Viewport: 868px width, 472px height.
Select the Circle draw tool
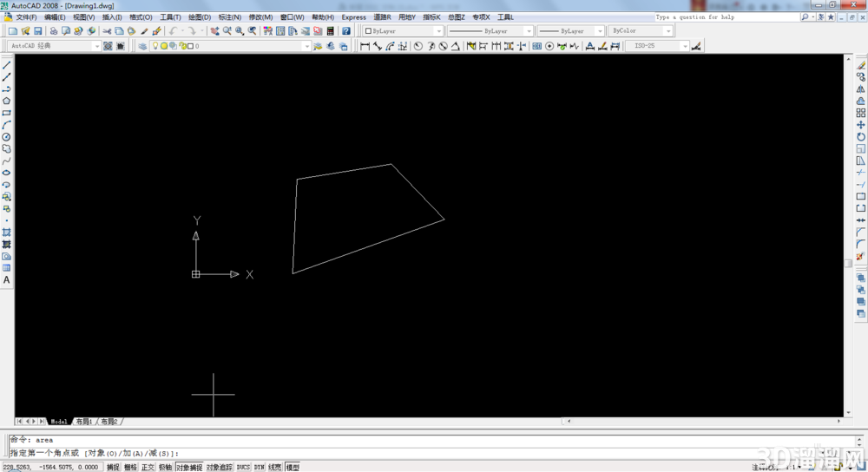7,137
